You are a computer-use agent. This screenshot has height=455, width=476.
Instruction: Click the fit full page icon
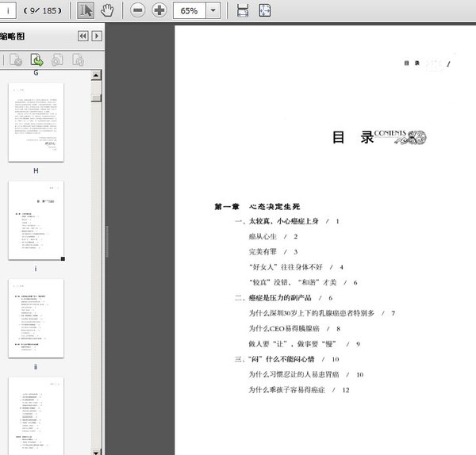pyautogui.click(x=264, y=10)
